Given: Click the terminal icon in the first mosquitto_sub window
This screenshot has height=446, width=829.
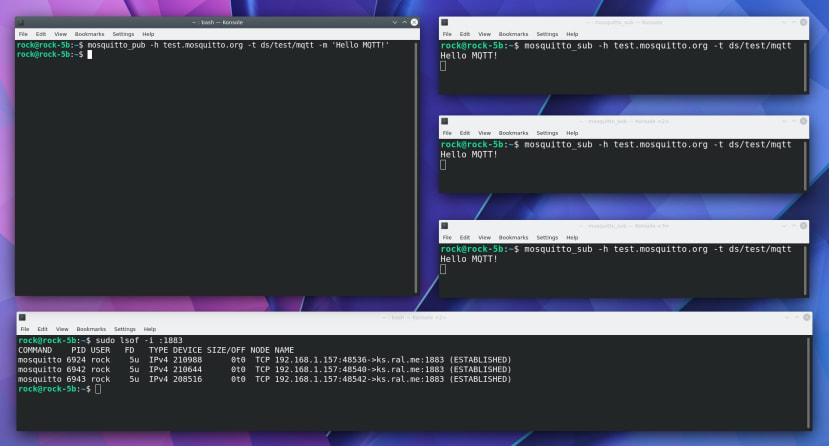Looking at the screenshot, I should (445, 22).
